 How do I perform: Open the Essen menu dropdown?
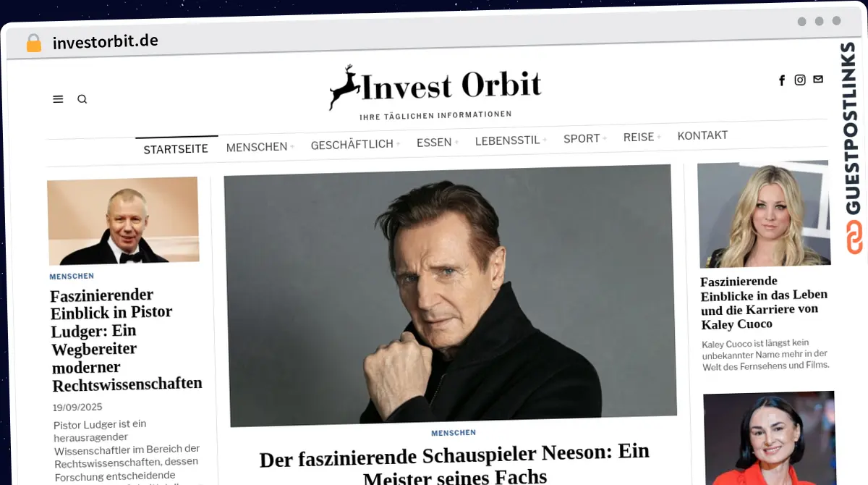click(x=438, y=143)
